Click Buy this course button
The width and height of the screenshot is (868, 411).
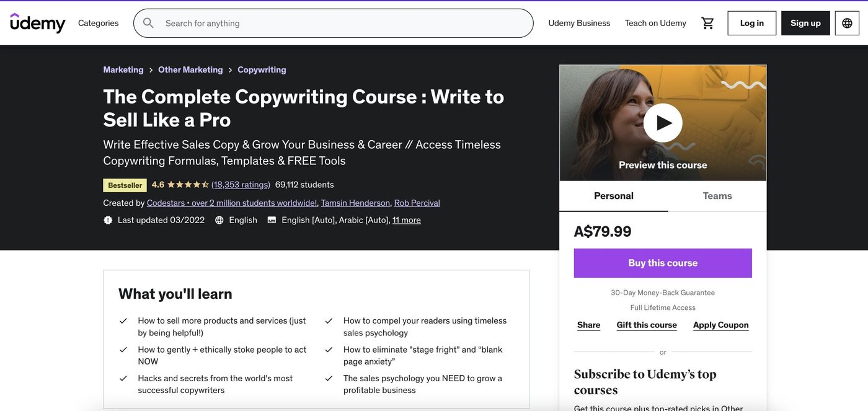pyautogui.click(x=663, y=263)
